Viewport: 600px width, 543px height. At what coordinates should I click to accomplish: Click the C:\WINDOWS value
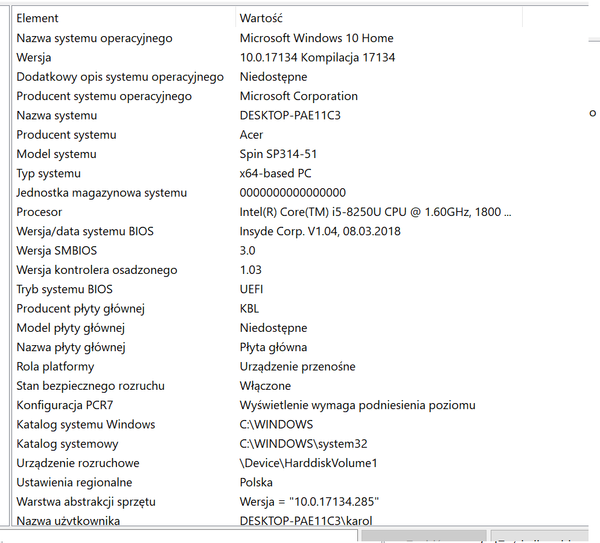pyautogui.click(x=276, y=424)
